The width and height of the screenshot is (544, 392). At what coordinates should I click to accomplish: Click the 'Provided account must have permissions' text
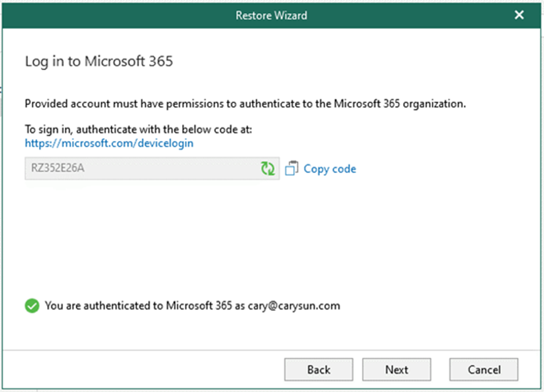[245, 104]
